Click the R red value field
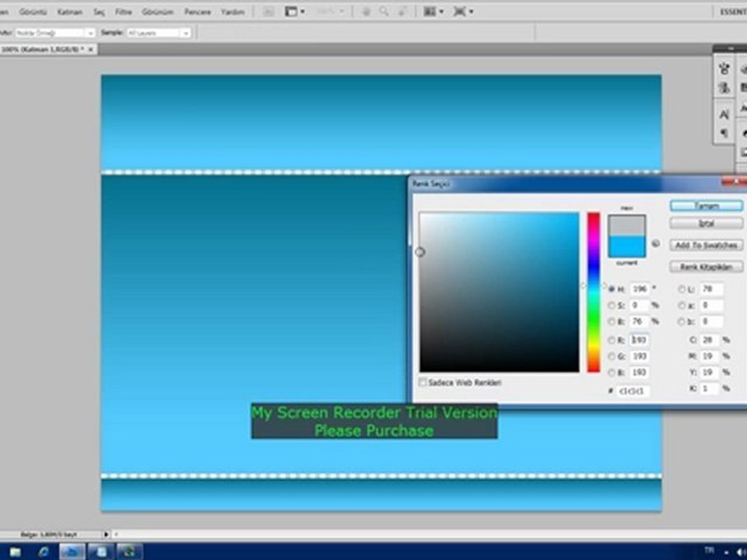This screenshot has height=560, width=747. point(640,340)
